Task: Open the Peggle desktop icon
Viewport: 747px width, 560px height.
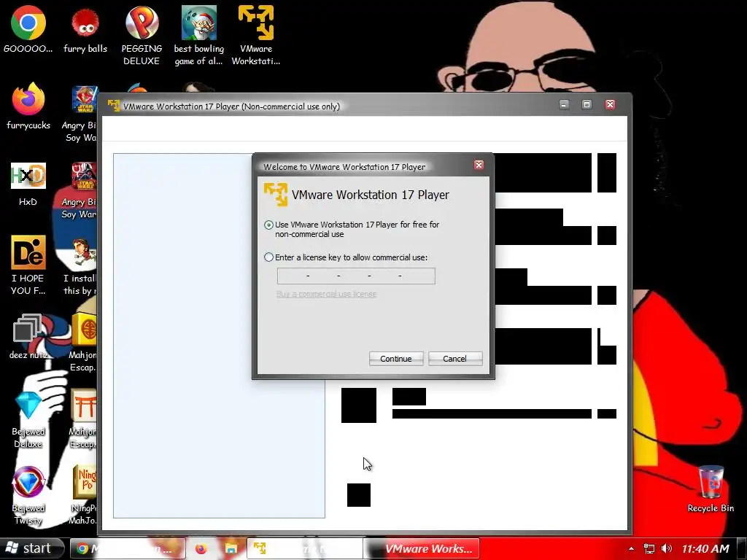Action: click(x=142, y=36)
